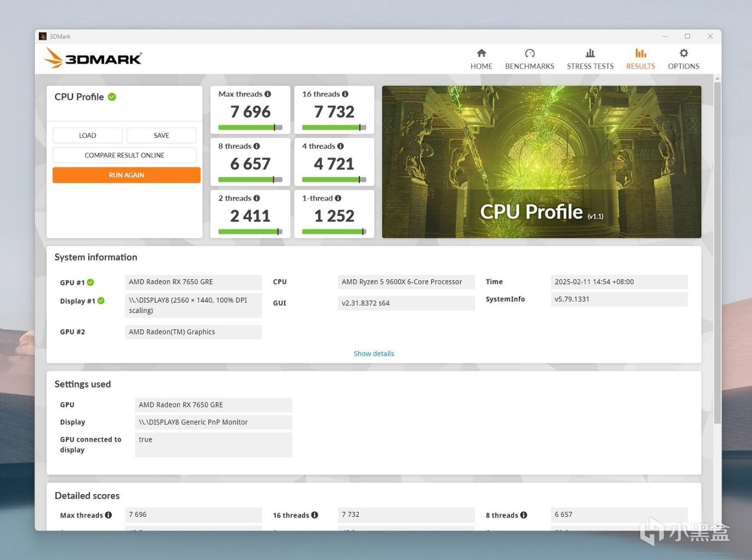This screenshot has width=752, height=560.
Task: Click the info icon next to 4 threads
Action: [341, 146]
